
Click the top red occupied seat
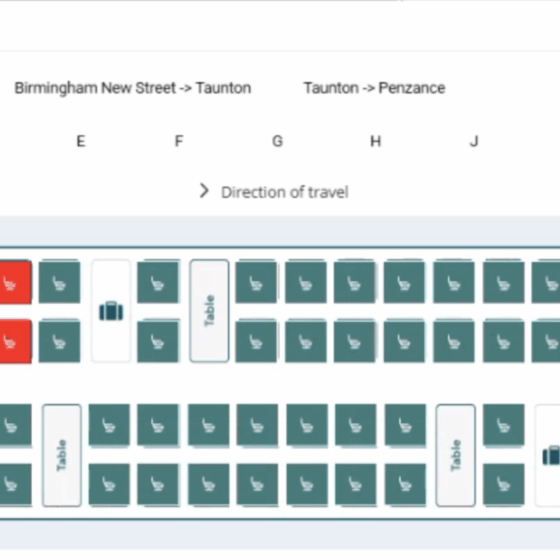tap(15, 282)
